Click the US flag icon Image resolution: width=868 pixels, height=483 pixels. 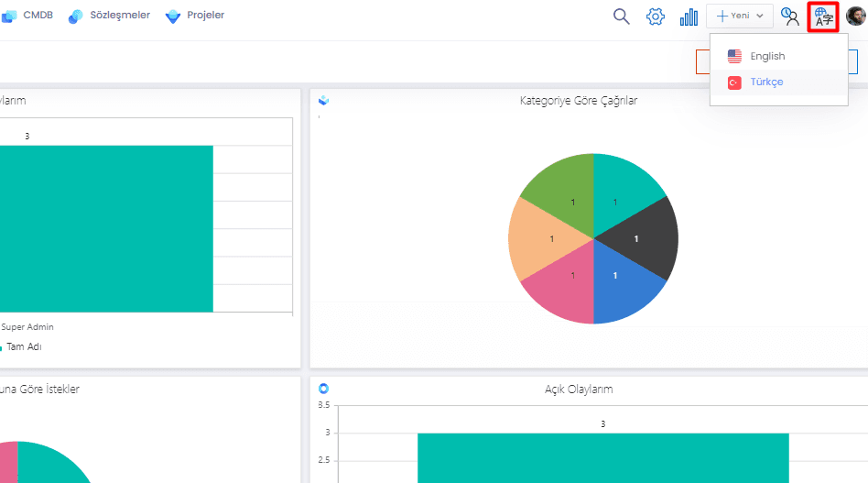point(734,56)
